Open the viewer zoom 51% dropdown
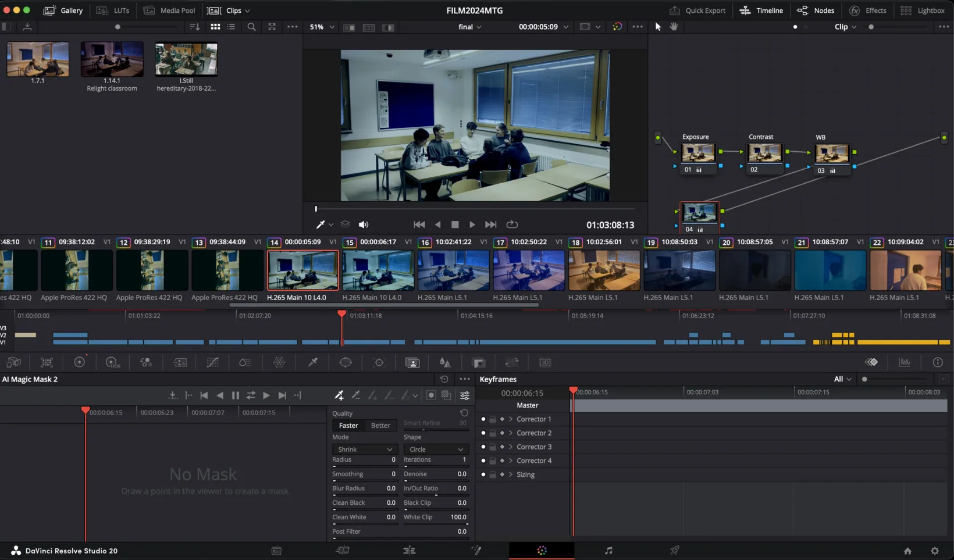This screenshot has width=954, height=560. [322, 27]
